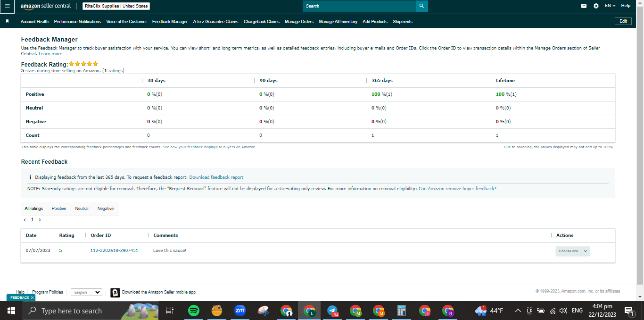Click the Learn more link
Image resolution: width=644 pixels, height=320 pixels.
pyautogui.click(x=50, y=54)
